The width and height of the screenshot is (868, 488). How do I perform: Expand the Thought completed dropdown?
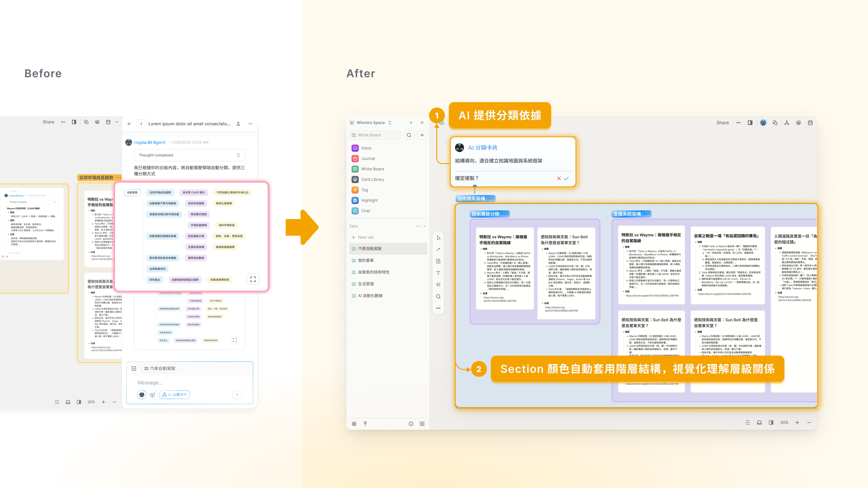[238, 155]
